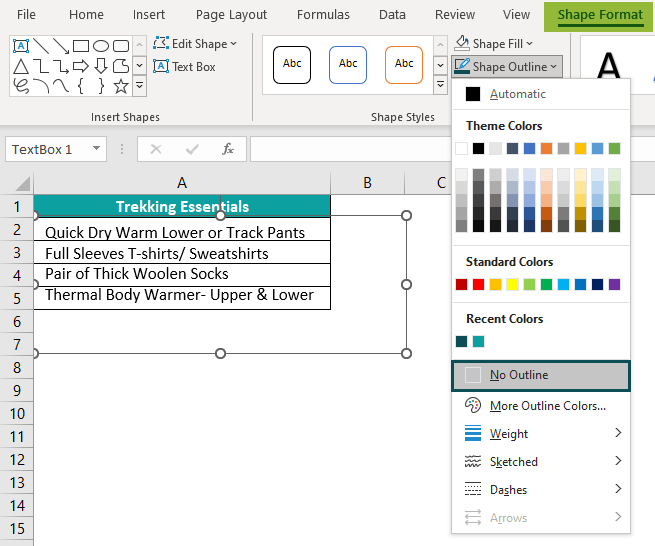Viewport: 655px width, 546px height.
Task: Cancel formula entry with X icon
Action: tap(156, 149)
